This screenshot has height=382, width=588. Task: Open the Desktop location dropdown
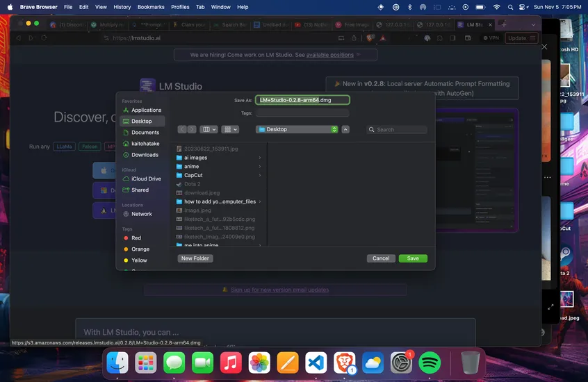297,129
